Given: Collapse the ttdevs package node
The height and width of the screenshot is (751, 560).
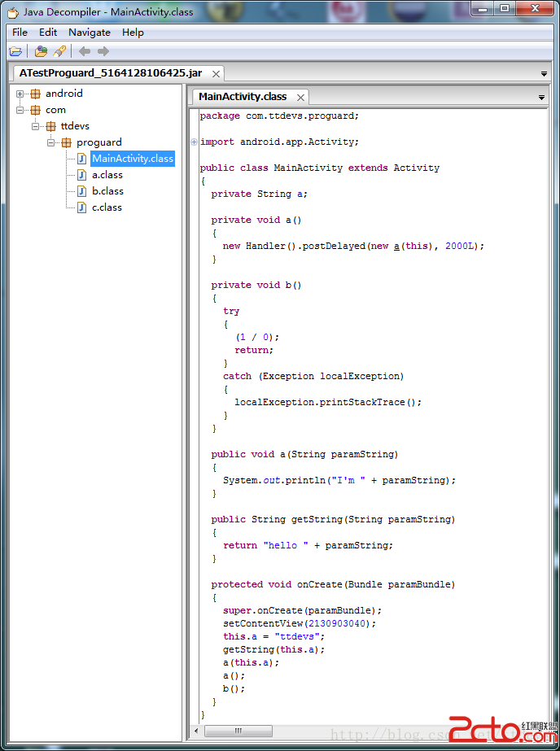Looking at the screenshot, I should [36, 126].
